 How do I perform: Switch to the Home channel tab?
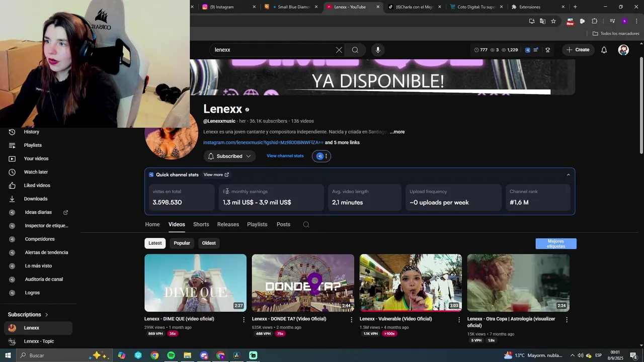click(x=152, y=225)
